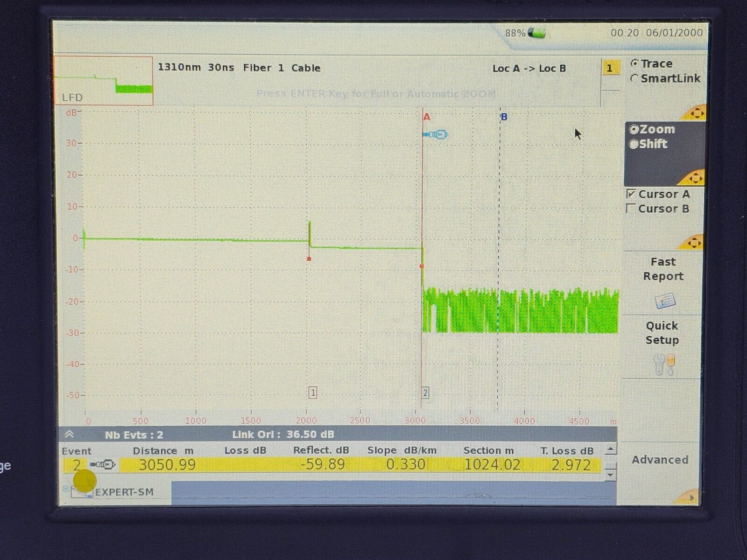Image resolution: width=747 pixels, height=560 pixels.
Task: Select the Shift radio option
Action: [x=634, y=144]
